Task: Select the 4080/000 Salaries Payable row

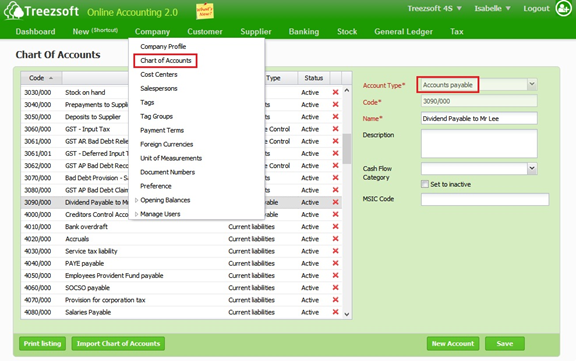Action: pos(181,312)
